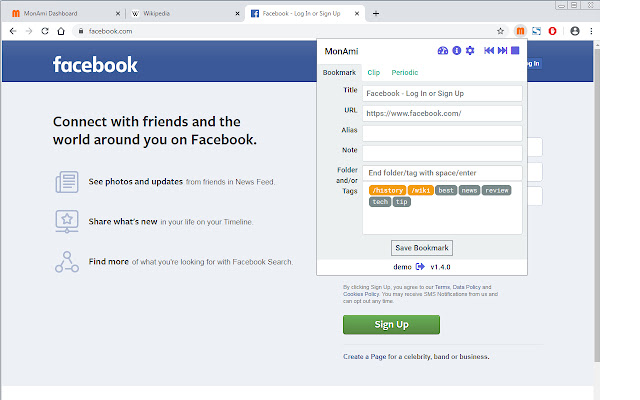Click the MonAmi info icon

[457, 51]
